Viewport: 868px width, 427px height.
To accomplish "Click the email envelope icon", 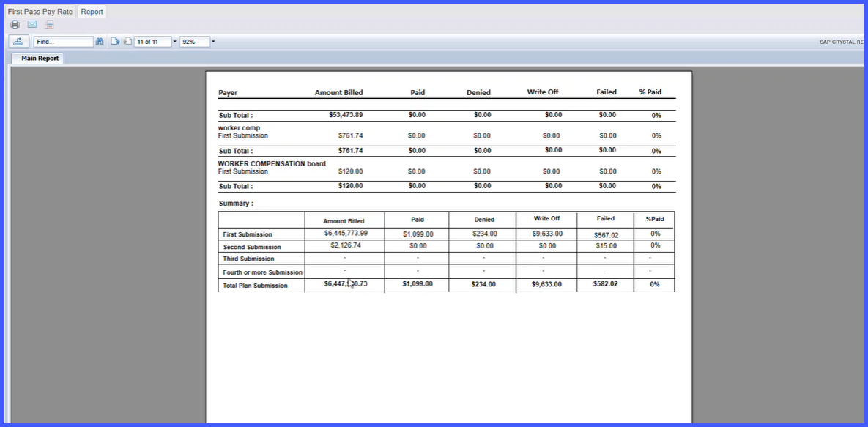I will (32, 24).
